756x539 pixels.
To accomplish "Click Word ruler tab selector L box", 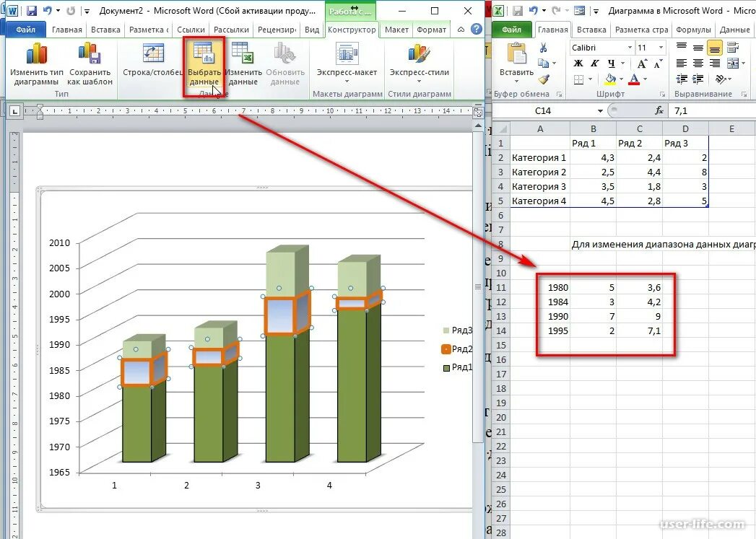I will tap(15, 111).
